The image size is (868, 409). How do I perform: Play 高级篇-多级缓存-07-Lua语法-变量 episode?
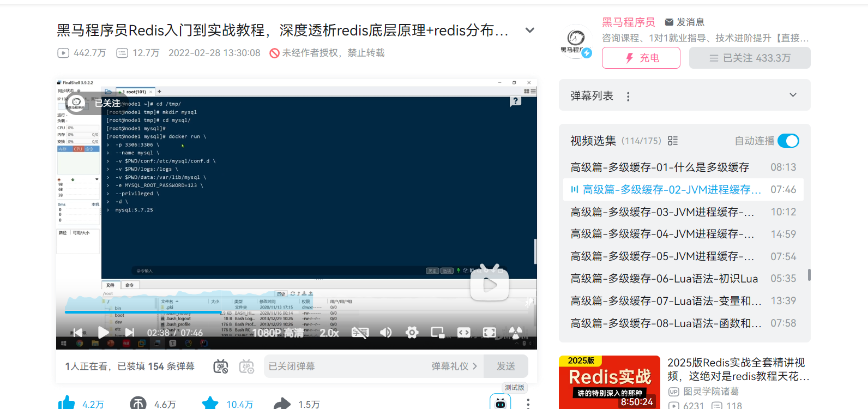683,301
